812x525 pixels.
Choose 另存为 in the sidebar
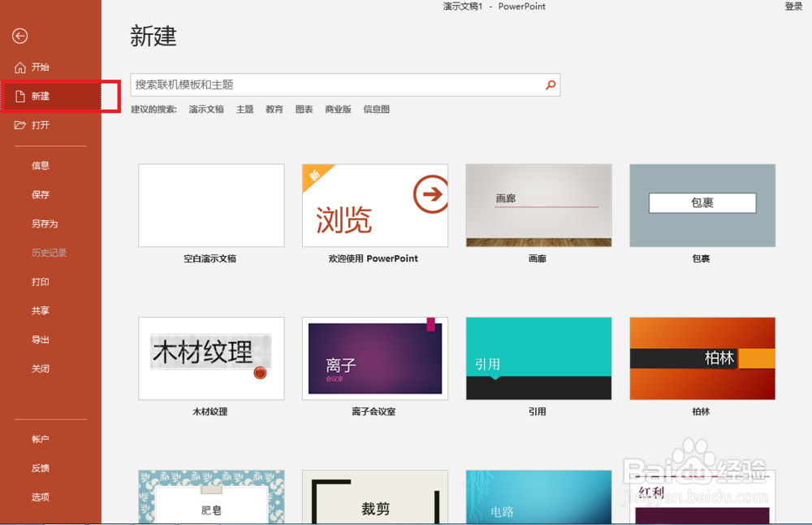[x=45, y=223]
